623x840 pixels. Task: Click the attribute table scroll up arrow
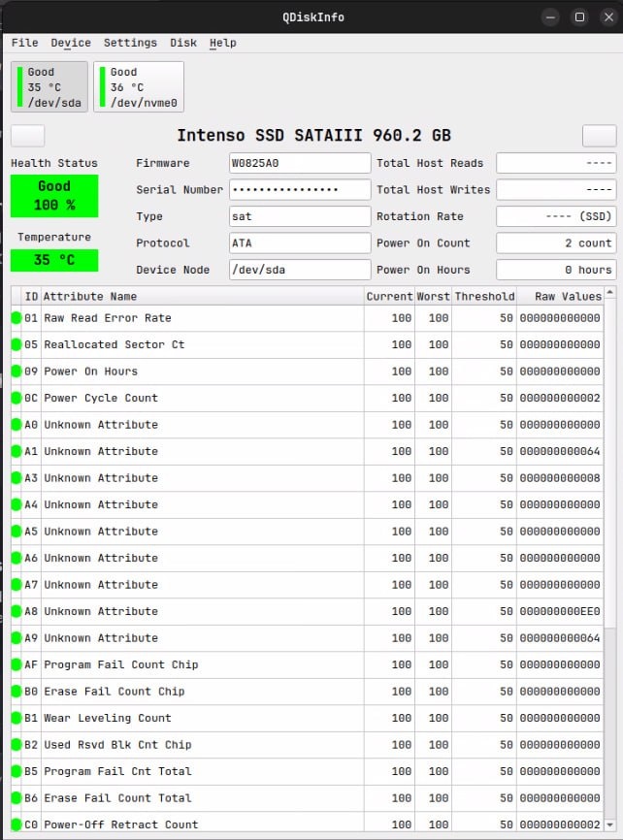[x=609, y=293]
